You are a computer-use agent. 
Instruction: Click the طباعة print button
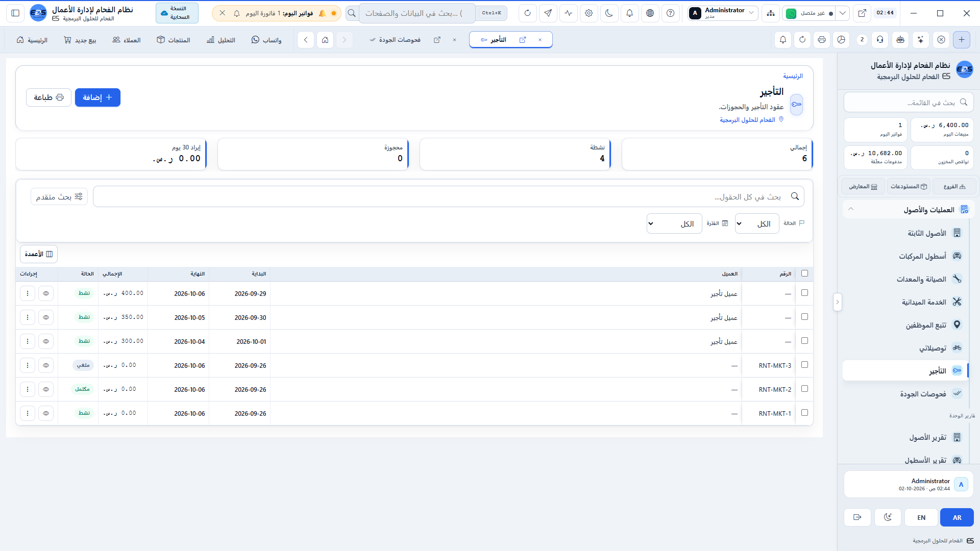pyautogui.click(x=48, y=97)
